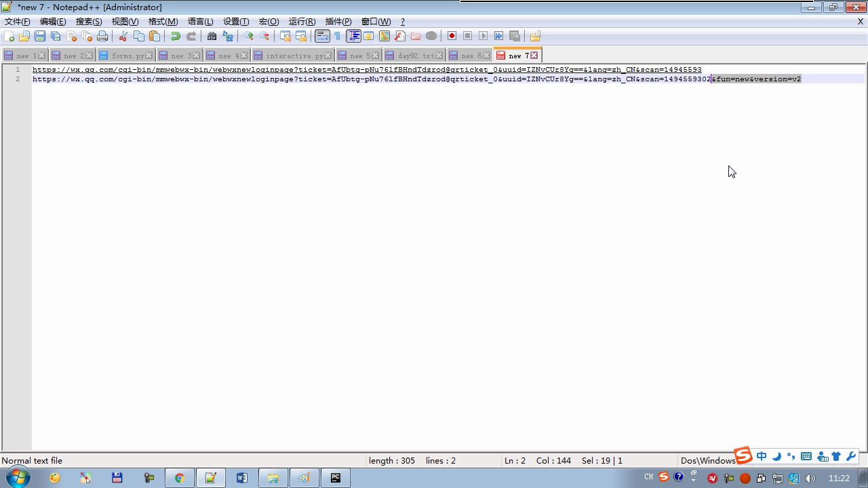Viewport: 868px width, 488px height.
Task: Close the day92.txt tab
Action: pos(439,56)
